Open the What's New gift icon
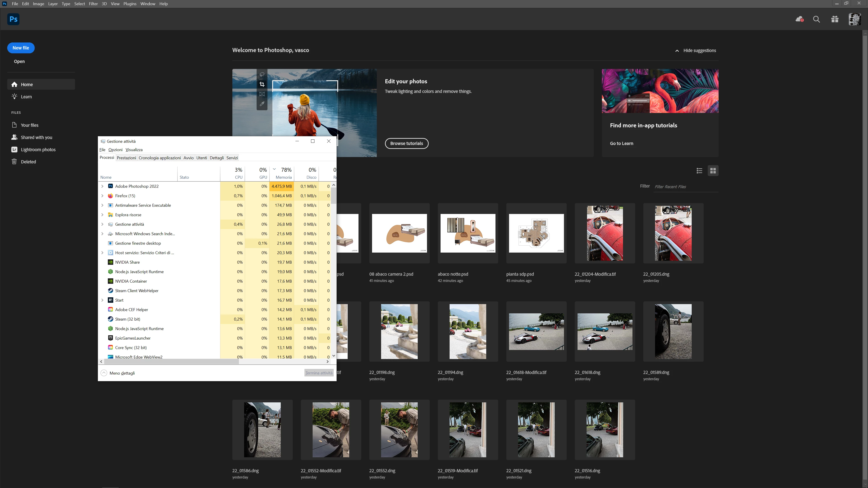Viewport: 868px width, 488px height. [835, 19]
